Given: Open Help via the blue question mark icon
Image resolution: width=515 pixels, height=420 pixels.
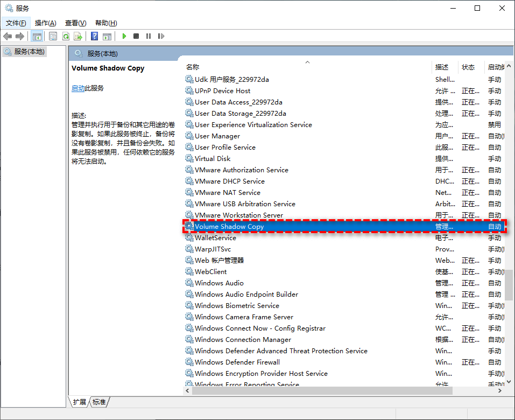Looking at the screenshot, I should 94,36.
